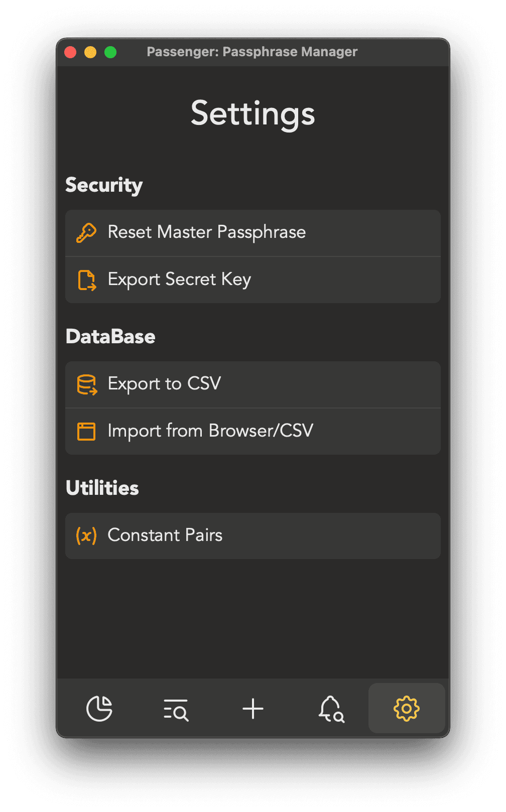Open the bell with magnifier tab
The height and width of the screenshot is (812, 506).
tap(331, 709)
